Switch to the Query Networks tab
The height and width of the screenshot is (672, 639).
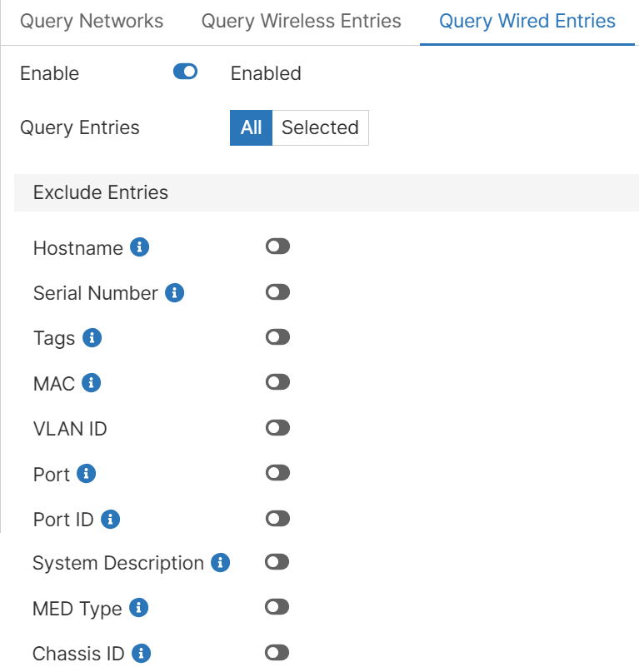(92, 22)
